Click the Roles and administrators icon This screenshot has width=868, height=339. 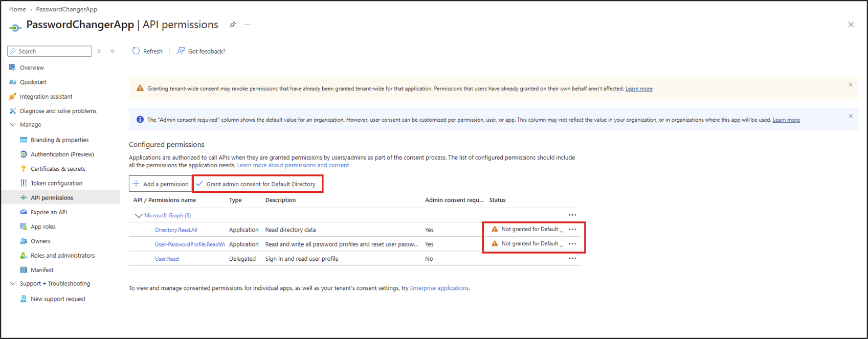coord(24,255)
